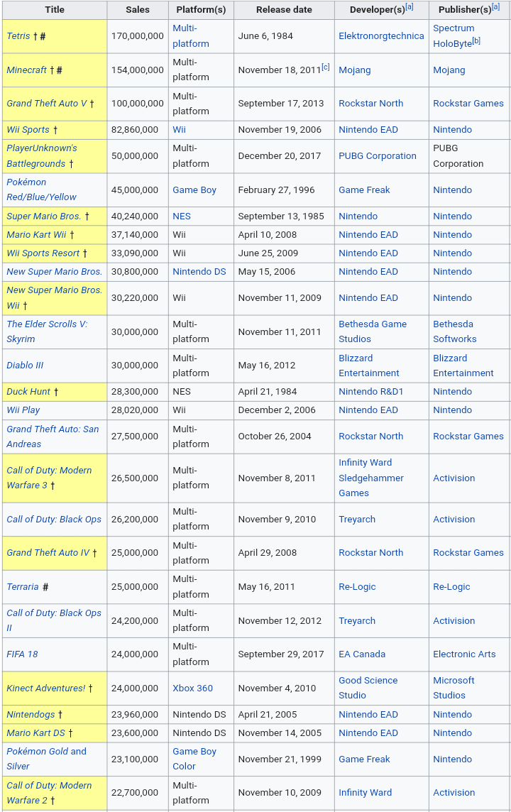
Task: Open the Mojang publisher link
Action: pos(449,70)
